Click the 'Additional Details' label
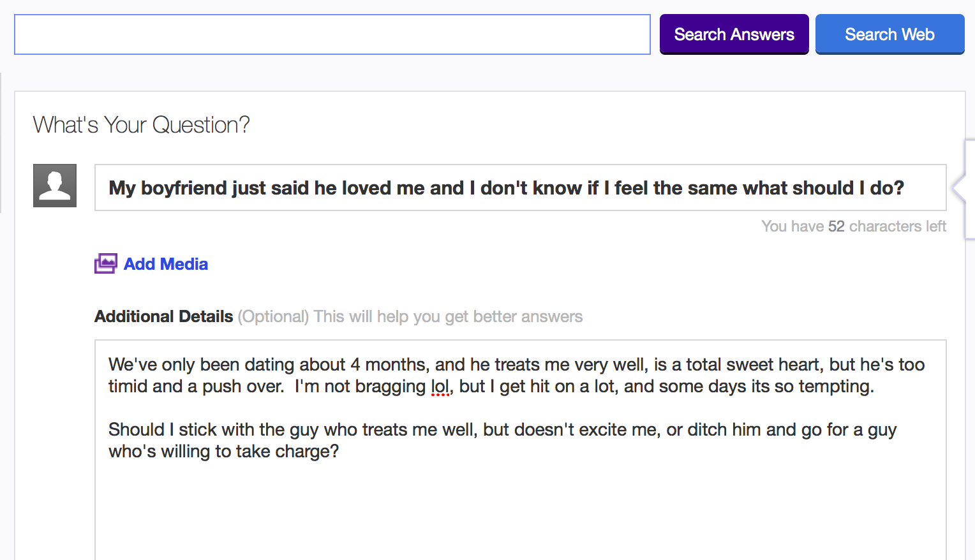Screen dimensions: 975x560 (163, 316)
